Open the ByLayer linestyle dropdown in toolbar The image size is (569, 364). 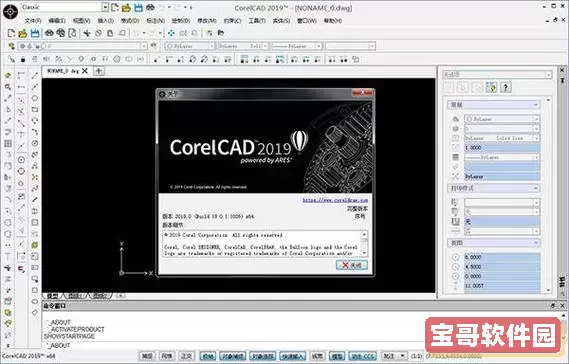tap(265, 46)
